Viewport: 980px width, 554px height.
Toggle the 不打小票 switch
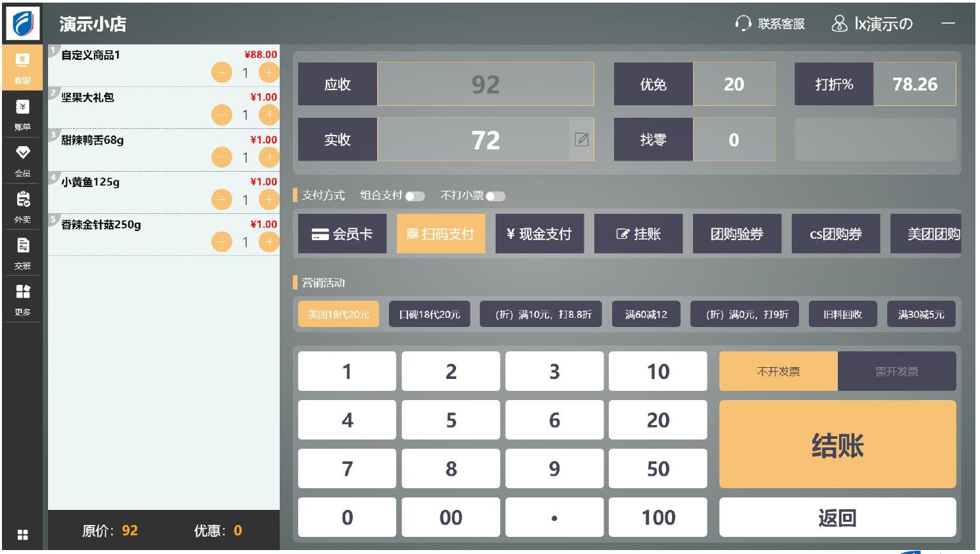pyautogui.click(x=495, y=196)
